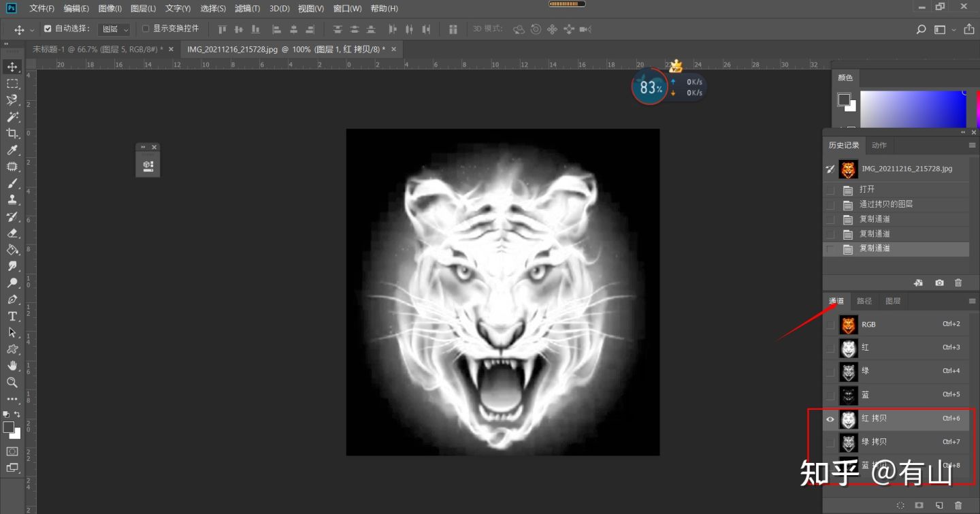980x514 pixels.
Task: Uncheck the 自动选择 checkbox
Action: click(48, 29)
